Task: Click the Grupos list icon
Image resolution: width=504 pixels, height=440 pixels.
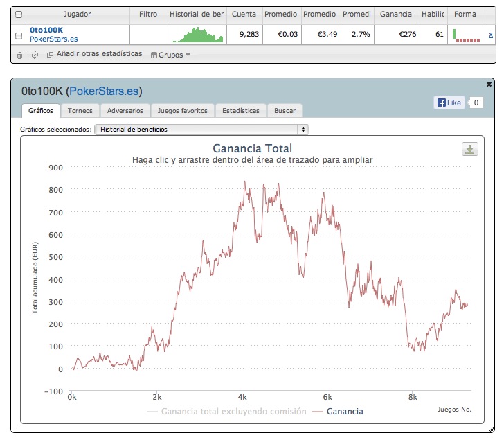Action: coord(154,55)
